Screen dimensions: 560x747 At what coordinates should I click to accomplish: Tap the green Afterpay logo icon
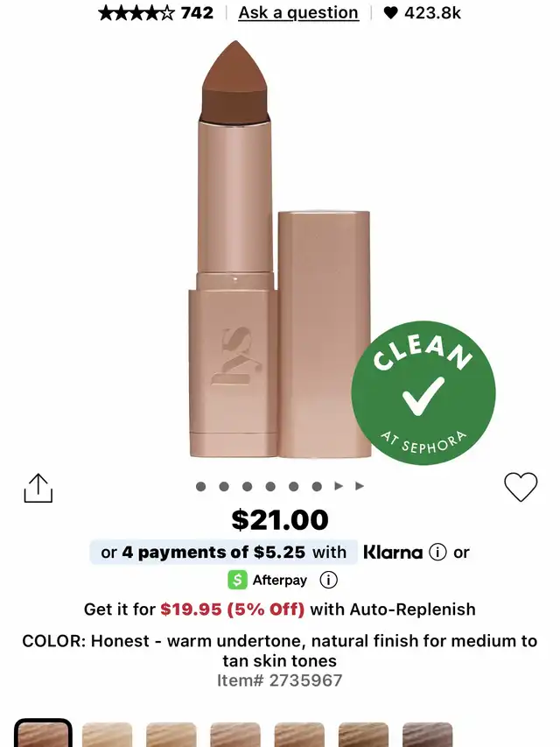tap(237, 580)
